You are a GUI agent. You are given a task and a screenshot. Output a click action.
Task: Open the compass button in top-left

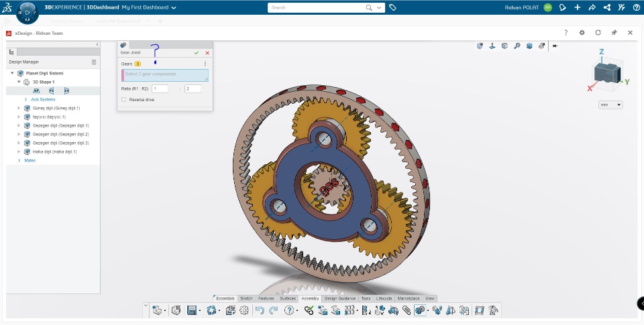click(x=28, y=11)
